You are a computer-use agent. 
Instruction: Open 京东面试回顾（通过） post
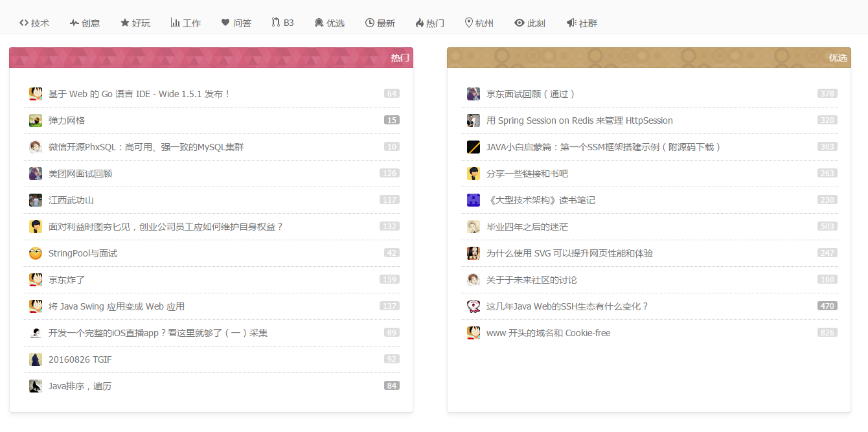pos(531,94)
